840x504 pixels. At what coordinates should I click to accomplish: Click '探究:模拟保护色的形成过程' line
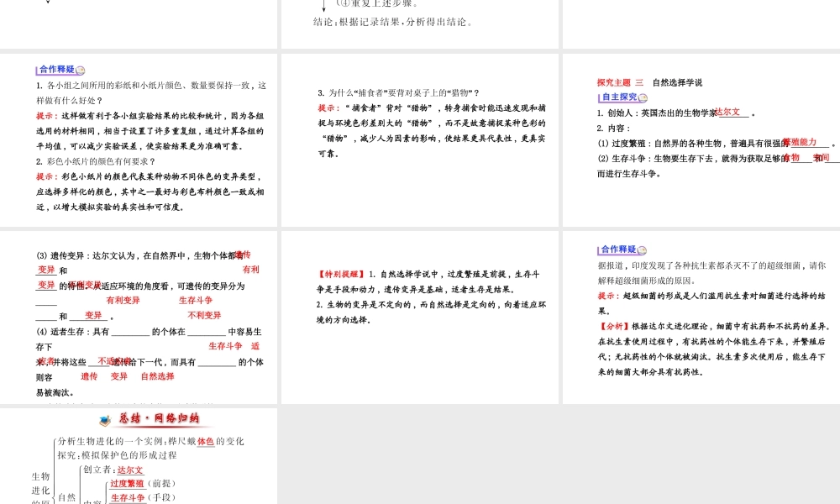(x=118, y=455)
